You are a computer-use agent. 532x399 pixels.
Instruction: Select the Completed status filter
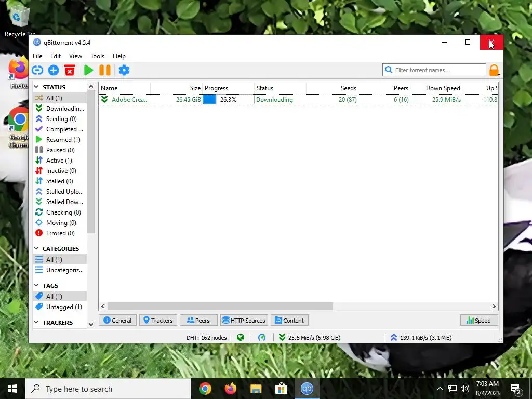[60, 129]
